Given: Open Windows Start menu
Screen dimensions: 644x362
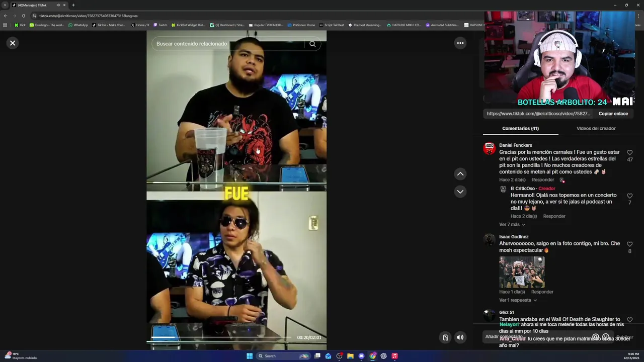Looking at the screenshot, I should tap(250, 356).
